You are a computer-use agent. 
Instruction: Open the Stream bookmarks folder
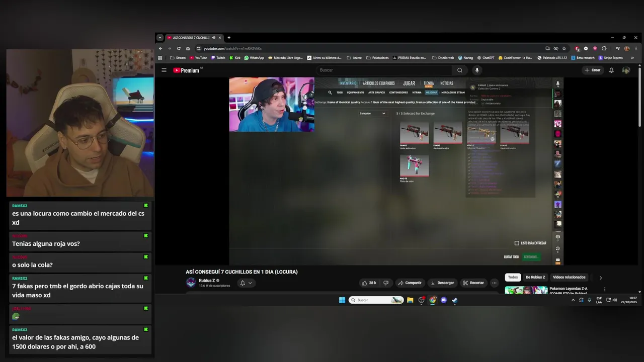click(178, 58)
